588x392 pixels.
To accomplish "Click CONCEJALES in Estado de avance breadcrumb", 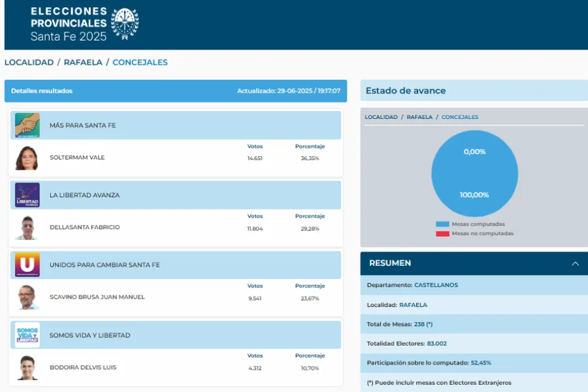I will [x=460, y=117].
